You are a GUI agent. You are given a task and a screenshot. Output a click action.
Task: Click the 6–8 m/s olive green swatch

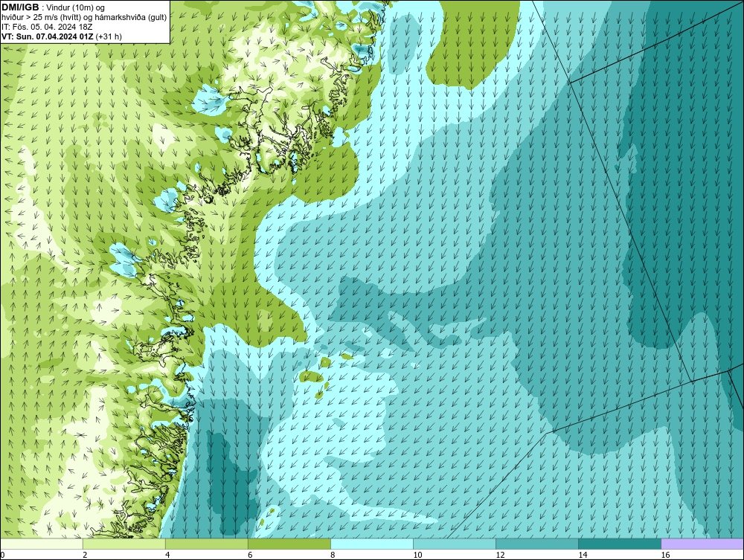(289, 544)
